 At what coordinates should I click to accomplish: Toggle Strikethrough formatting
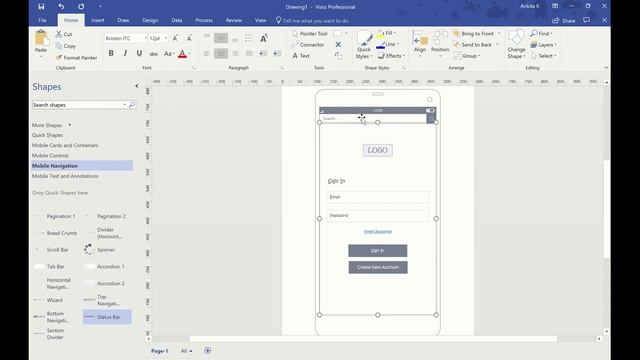[x=153, y=53]
